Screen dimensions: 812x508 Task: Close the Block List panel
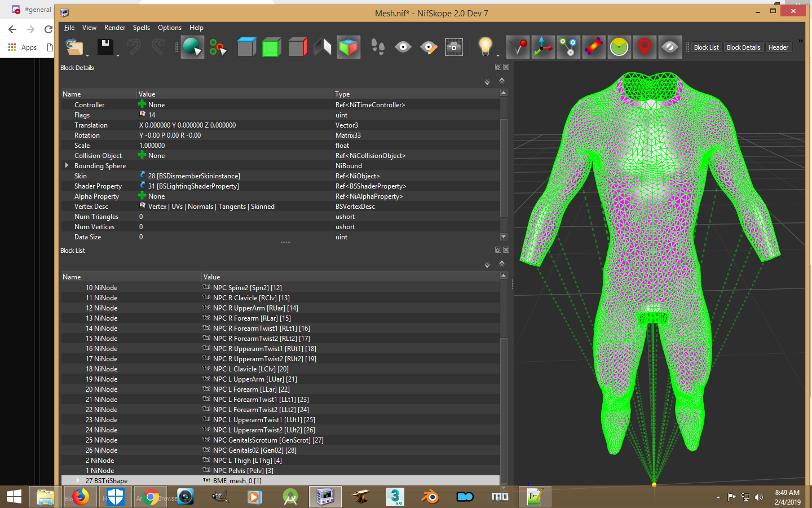tap(506, 250)
